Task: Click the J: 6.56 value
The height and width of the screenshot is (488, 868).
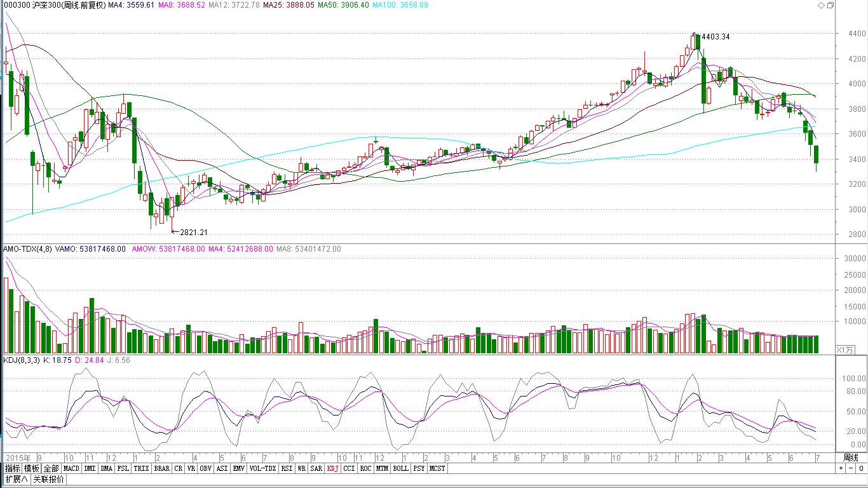Action: tap(119, 360)
